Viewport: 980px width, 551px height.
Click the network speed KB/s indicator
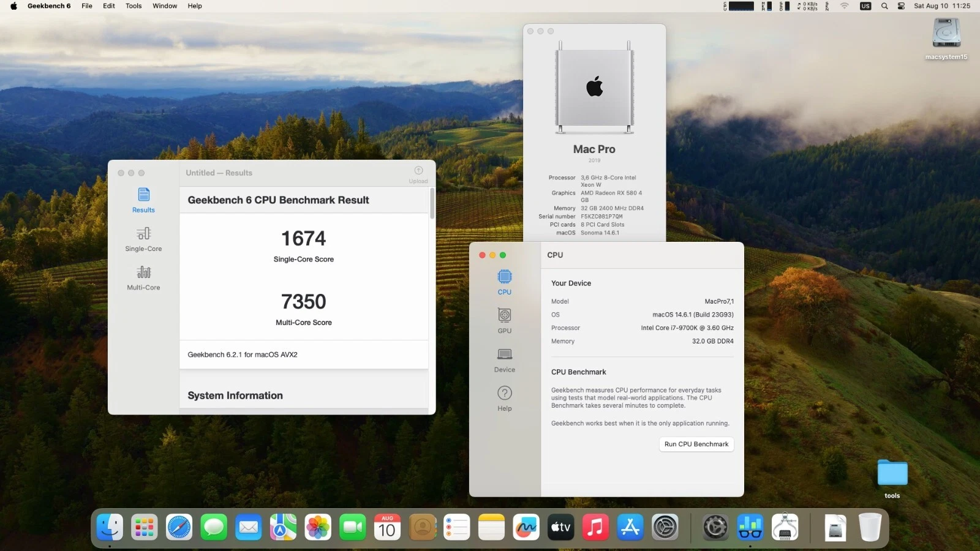[808, 6]
